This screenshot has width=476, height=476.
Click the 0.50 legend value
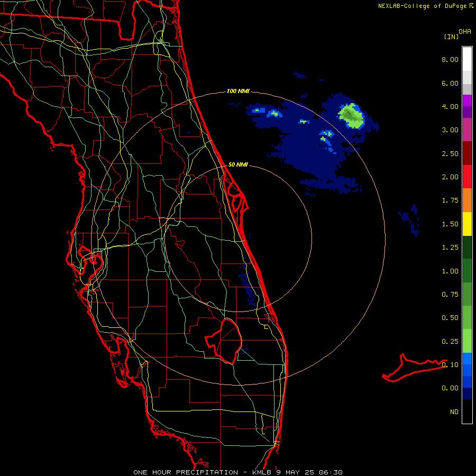click(x=450, y=318)
